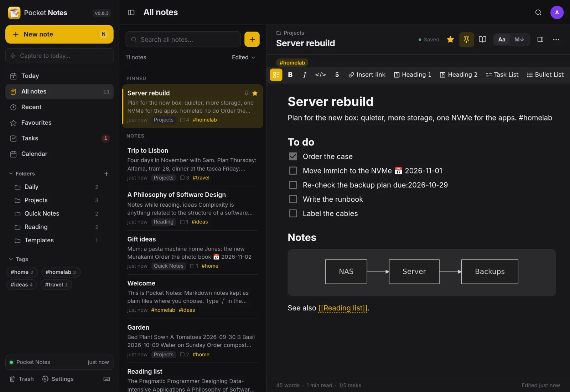
Task: Switch editor to rich text Aa mode
Action: point(502,40)
